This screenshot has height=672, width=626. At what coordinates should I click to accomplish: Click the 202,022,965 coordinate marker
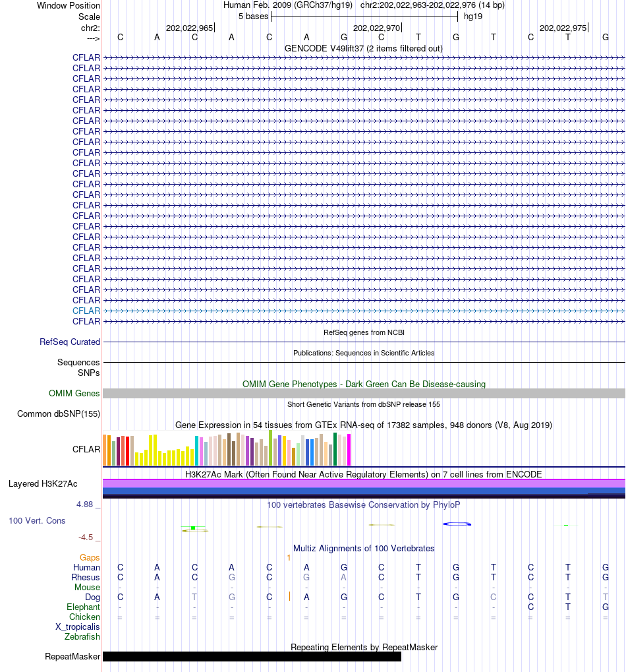(189, 28)
